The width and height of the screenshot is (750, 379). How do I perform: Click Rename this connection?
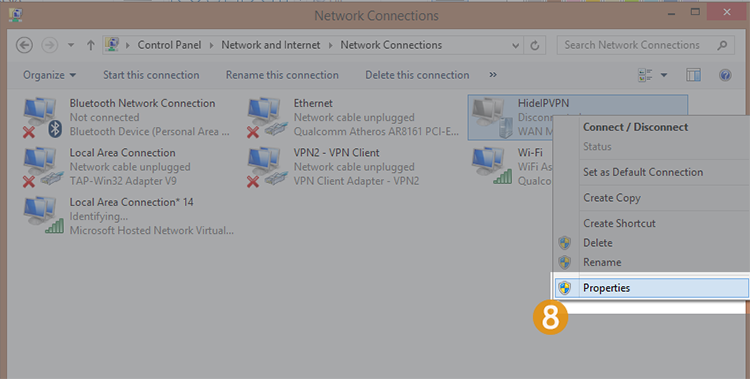[x=282, y=75]
